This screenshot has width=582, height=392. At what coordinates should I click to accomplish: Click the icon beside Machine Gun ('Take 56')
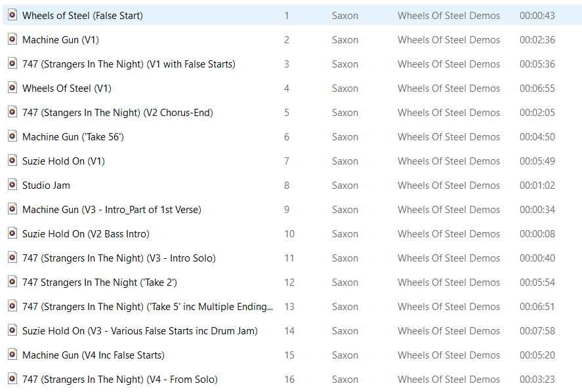[x=12, y=136]
